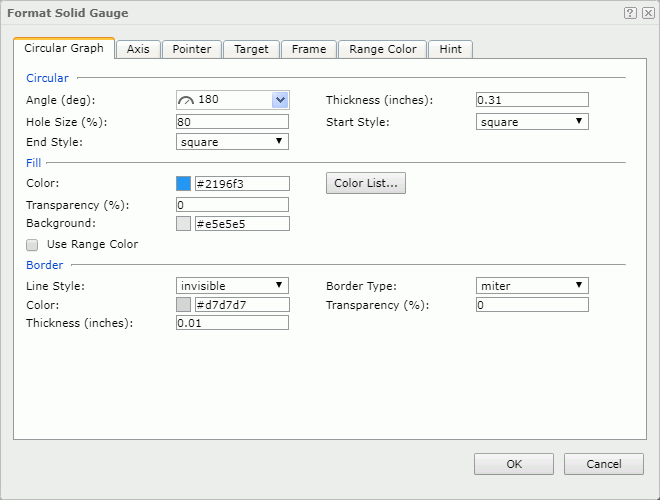
Task: Click the Border color swatch
Action: [x=184, y=305]
